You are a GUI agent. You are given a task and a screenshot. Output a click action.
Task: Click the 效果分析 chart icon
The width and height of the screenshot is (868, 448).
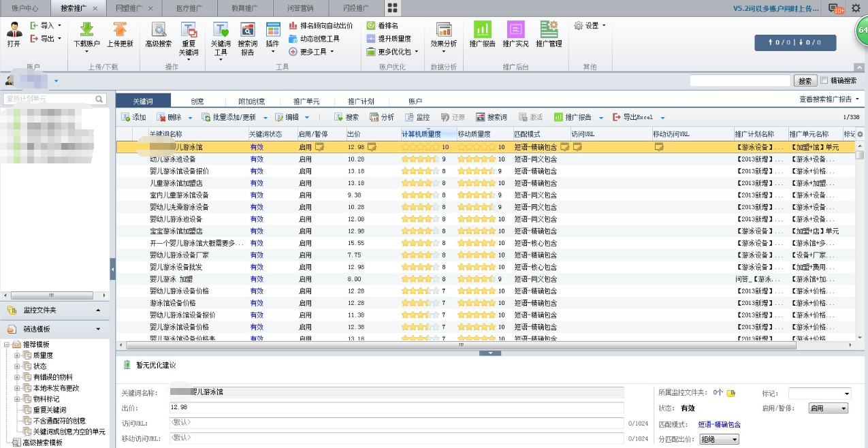coord(444,30)
